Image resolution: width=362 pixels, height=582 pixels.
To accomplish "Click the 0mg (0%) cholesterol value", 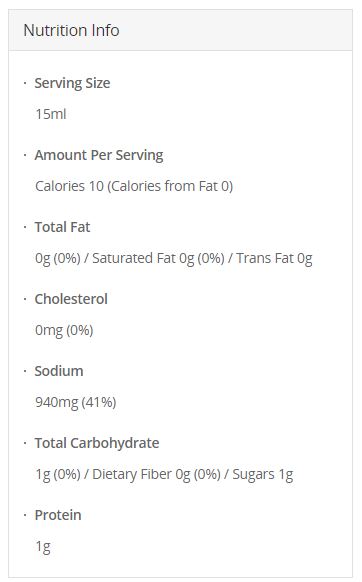I will click(64, 330).
